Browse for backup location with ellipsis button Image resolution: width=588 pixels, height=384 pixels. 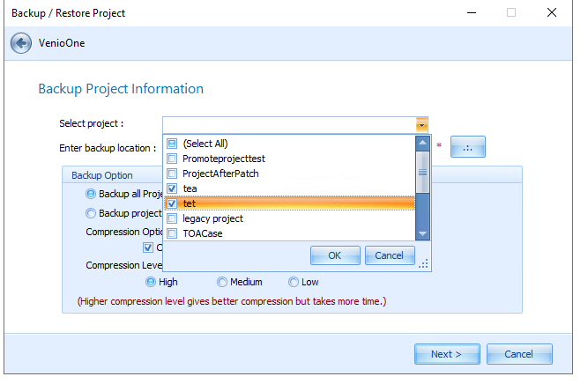[x=467, y=147]
